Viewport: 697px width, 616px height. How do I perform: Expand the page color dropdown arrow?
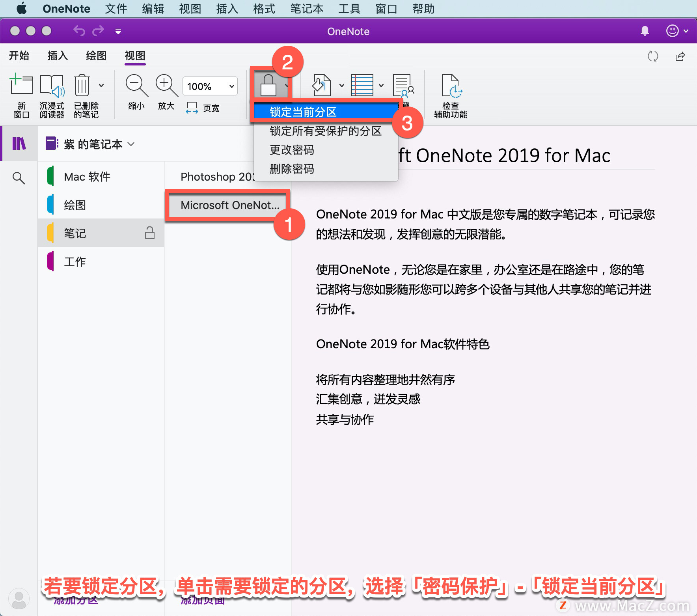(x=341, y=85)
